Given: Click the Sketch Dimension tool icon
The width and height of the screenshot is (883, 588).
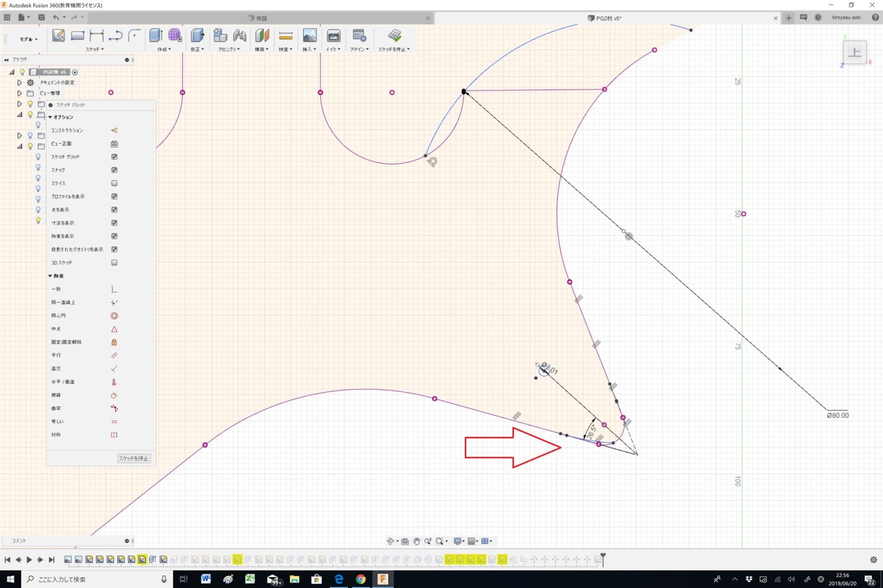Looking at the screenshot, I should coord(96,35).
